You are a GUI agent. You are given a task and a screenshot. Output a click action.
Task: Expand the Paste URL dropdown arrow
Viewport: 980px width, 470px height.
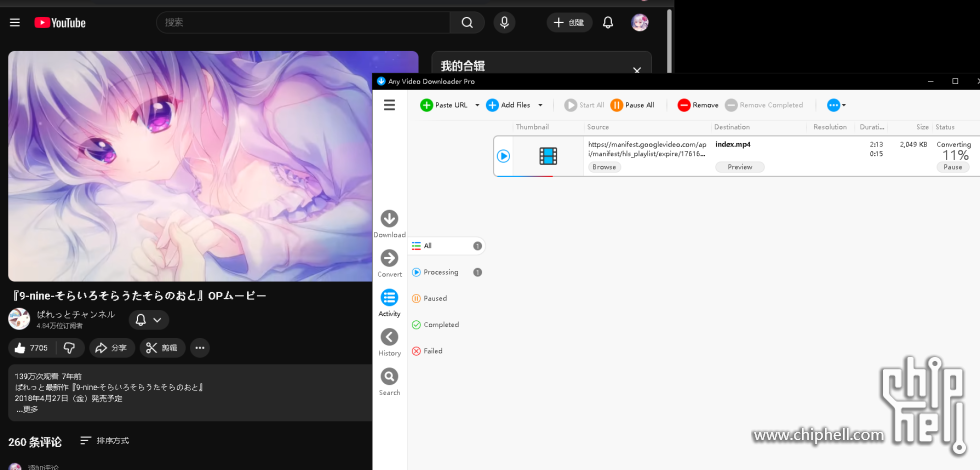click(477, 105)
